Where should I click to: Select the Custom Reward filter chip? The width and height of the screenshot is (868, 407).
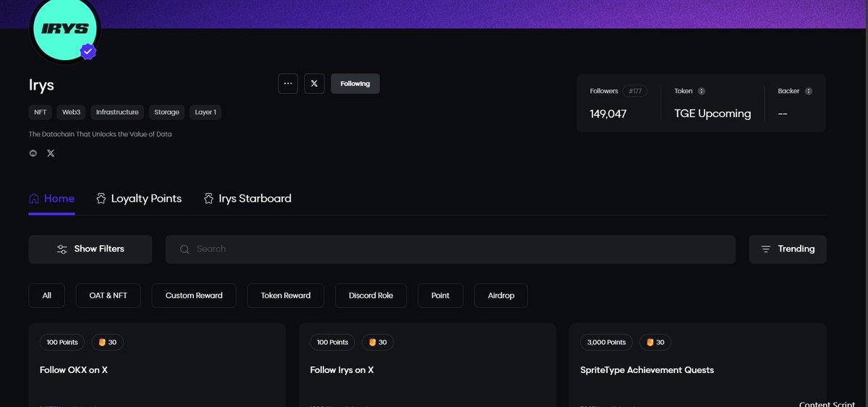click(194, 296)
